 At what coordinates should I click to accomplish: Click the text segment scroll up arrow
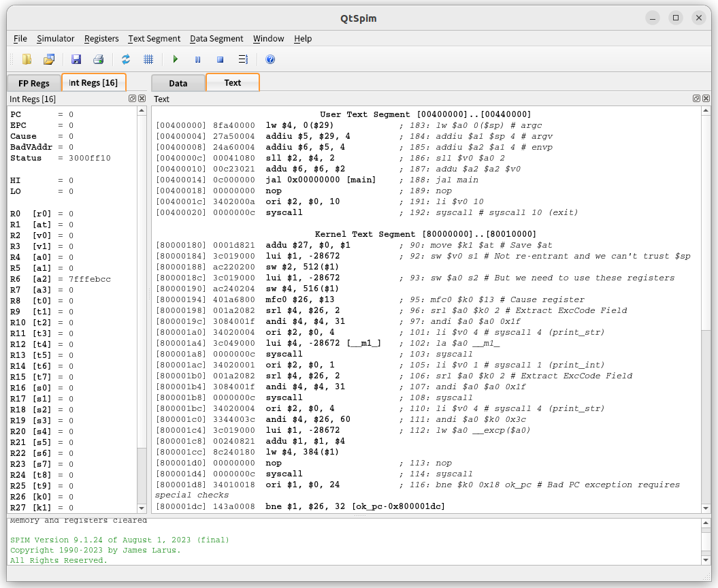pyautogui.click(x=706, y=111)
